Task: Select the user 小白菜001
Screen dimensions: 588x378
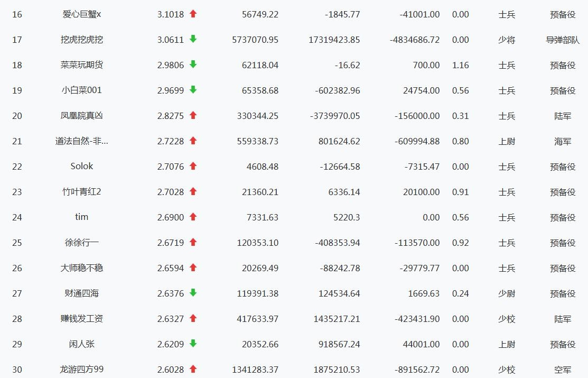Action: point(81,90)
